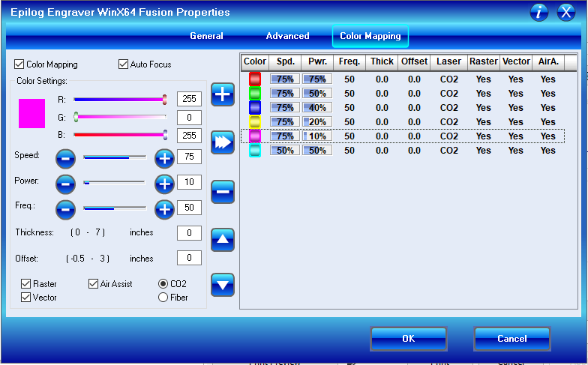Select the green color row swatch
The image size is (588, 365).
point(255,93)
